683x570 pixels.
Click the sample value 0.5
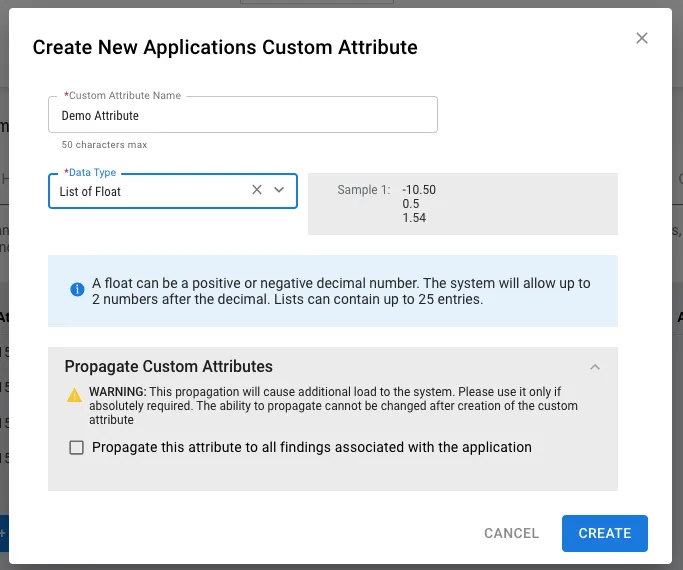(410, 204)
